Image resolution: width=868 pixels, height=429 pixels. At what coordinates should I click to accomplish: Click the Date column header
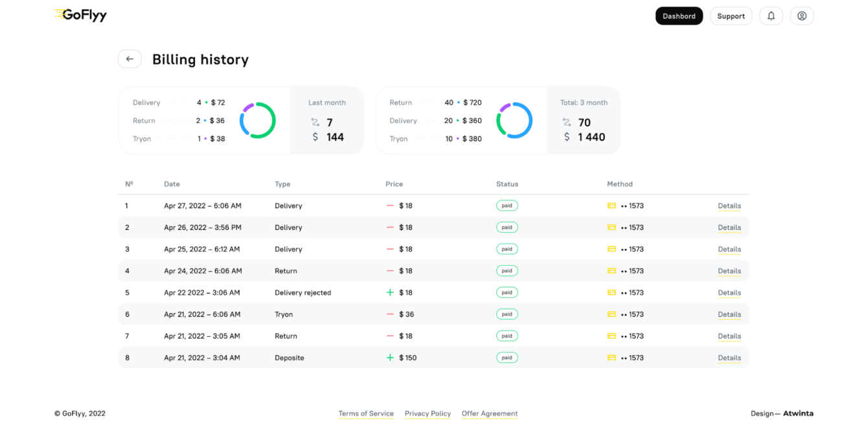pyautogui.click(x=172, y=184)
